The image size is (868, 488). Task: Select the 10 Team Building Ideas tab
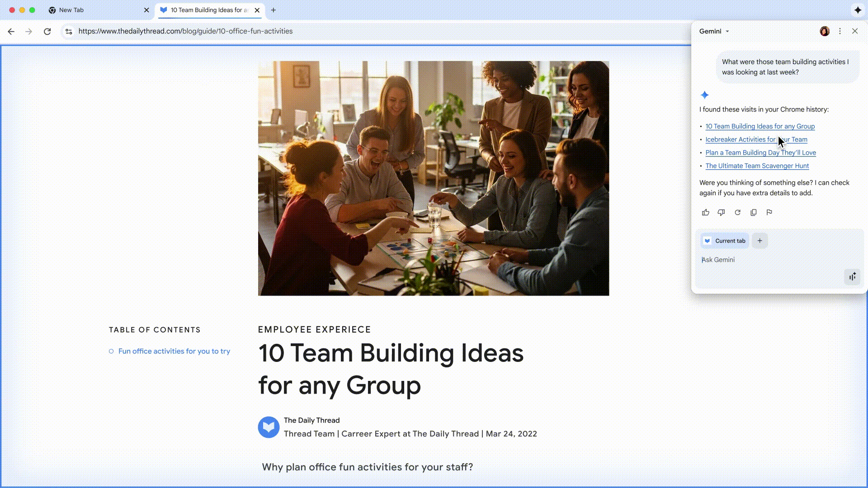pos(208,10)
